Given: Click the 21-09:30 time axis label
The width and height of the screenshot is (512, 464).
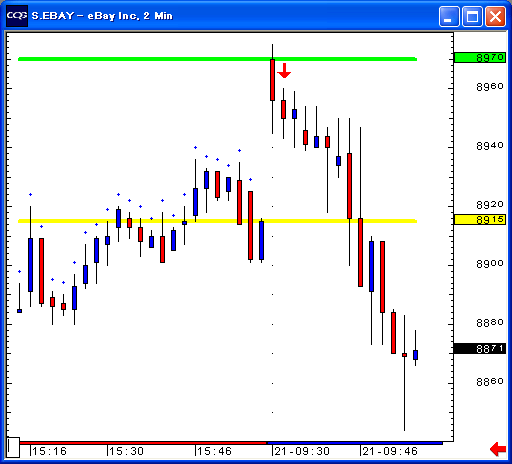Looking at the screenshot, I should click(302, 451).
